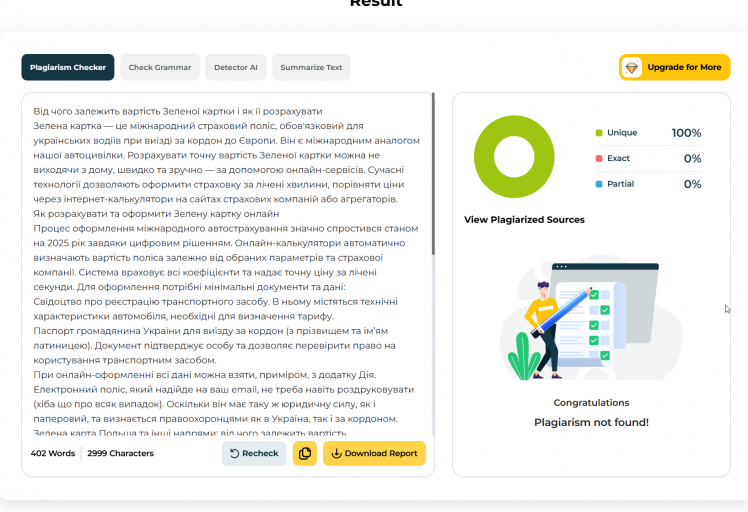The height and width of the screenshot is (512, 748).
Task: Click the Partial label in legend
Action: [621, 184]
